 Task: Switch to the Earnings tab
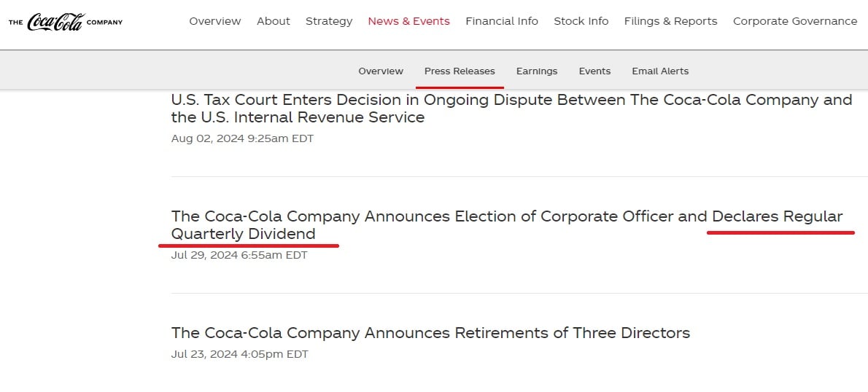coord(537,71)
